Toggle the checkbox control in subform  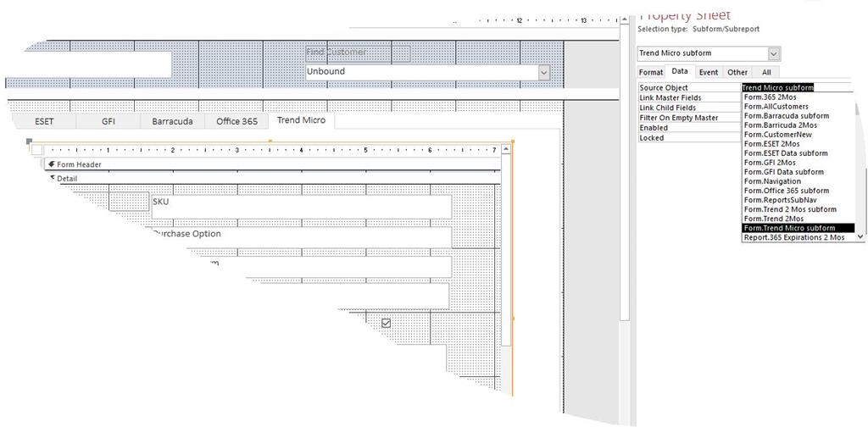click(387, 323)
